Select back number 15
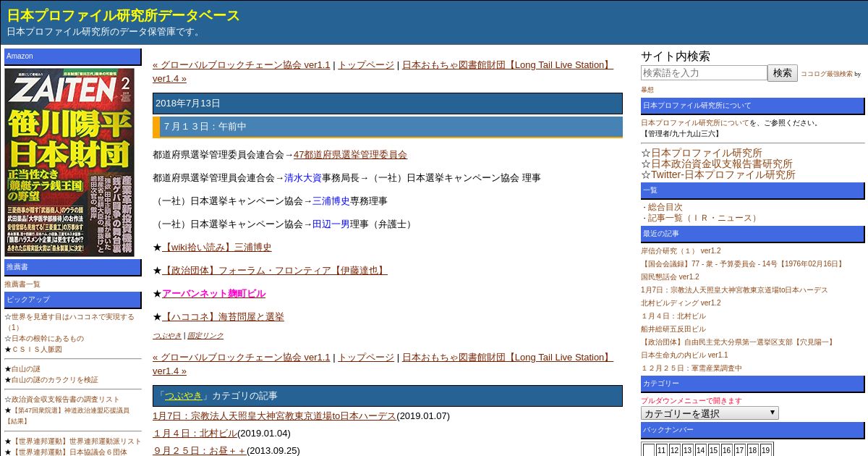Screen dimensions: 868x456 pos(713,450)
